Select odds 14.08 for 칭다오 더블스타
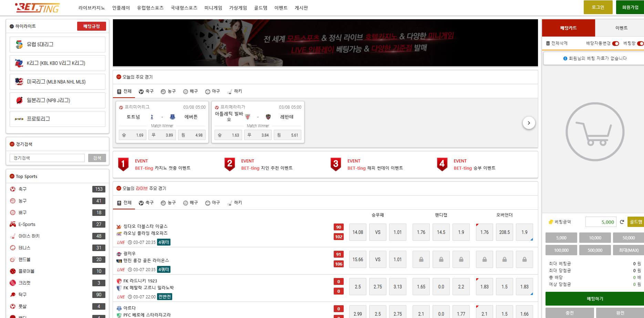This screenshot has height=318, width=644. 358,232
